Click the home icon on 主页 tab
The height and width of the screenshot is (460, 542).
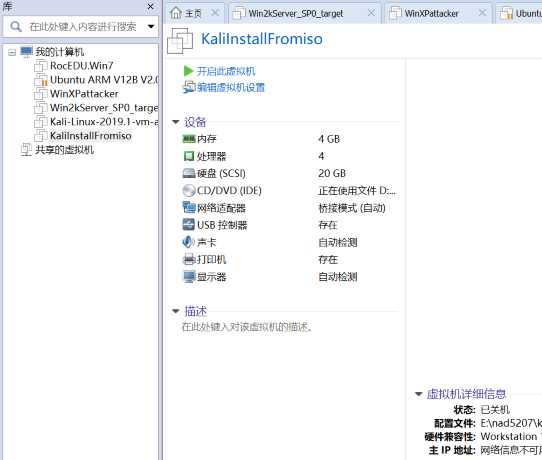(176, 13)
